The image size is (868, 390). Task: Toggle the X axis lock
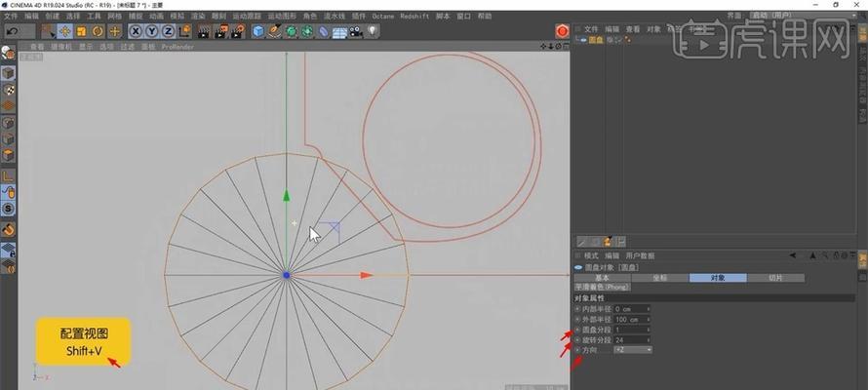pos(135,31)
